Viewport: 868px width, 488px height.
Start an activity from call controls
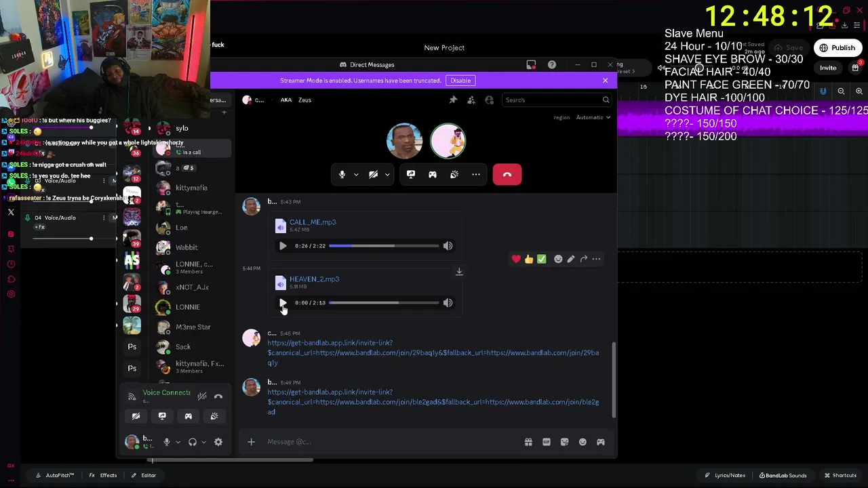[433, 174]
